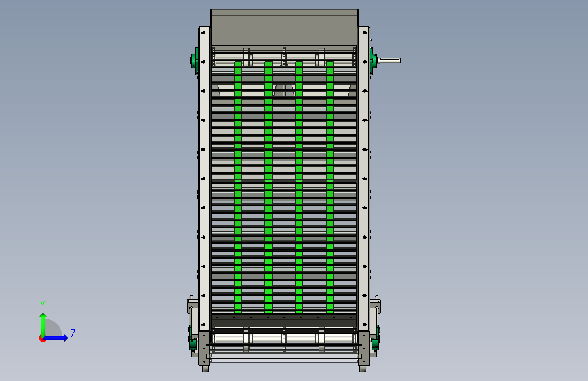Click the green Y axis arrow of the triad
This screenshot has height=381, width=588.
43,324
